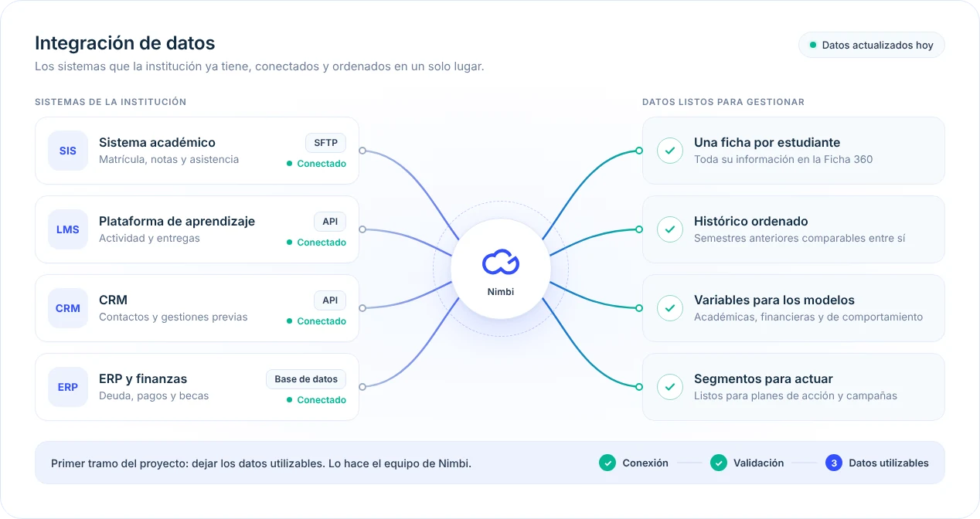Click the CRM system icon badge
Image resolution: width=980 pixels, height=519 pixels.
(x=68, y=308)
